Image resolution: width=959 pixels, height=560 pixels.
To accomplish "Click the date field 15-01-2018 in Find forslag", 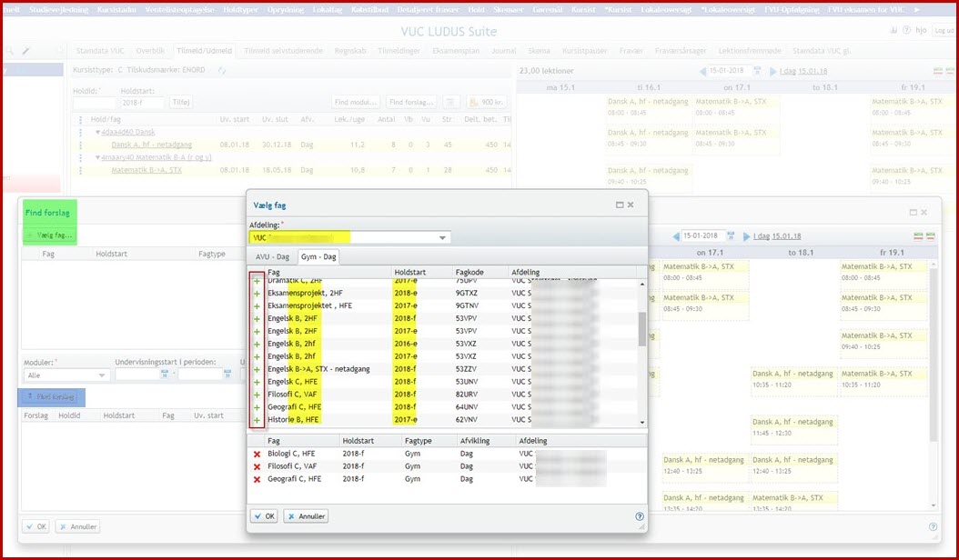I will click(x=702, y=236).
